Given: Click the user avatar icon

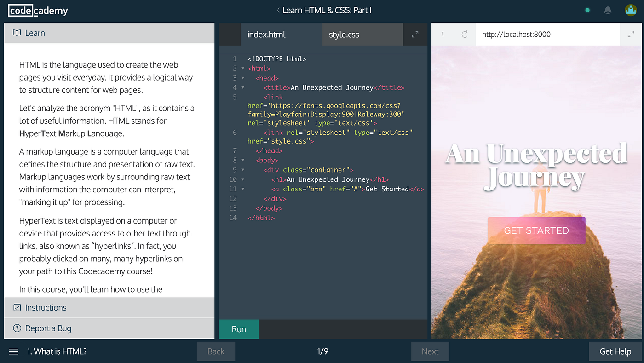Looking at the screenshot, I should point(631,10).
